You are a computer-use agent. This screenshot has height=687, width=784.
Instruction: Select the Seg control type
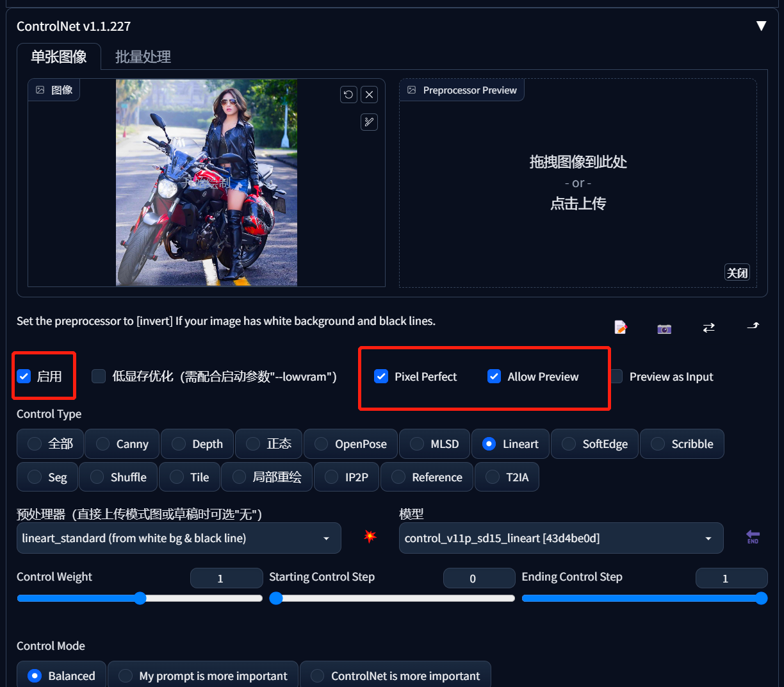coord(47,477)
